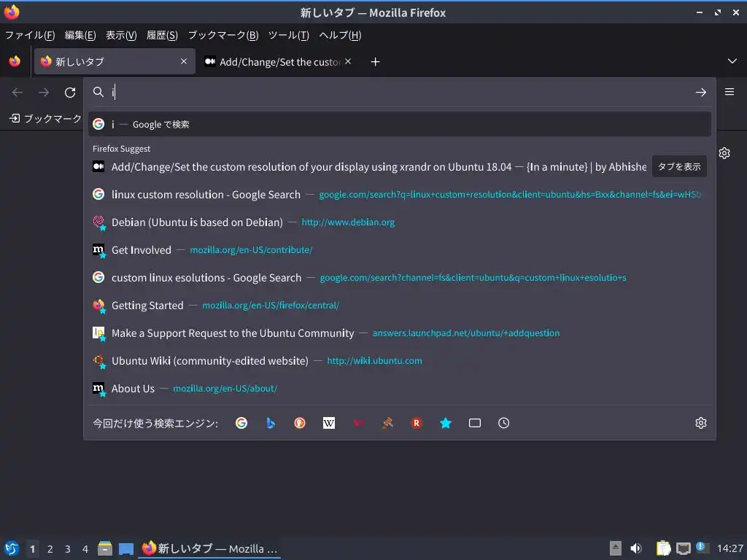This screenshot has width=747, height=560.
Task: Open 'linux custom resolution - Google Search' suggestion
Action: (x=399, y=194)
